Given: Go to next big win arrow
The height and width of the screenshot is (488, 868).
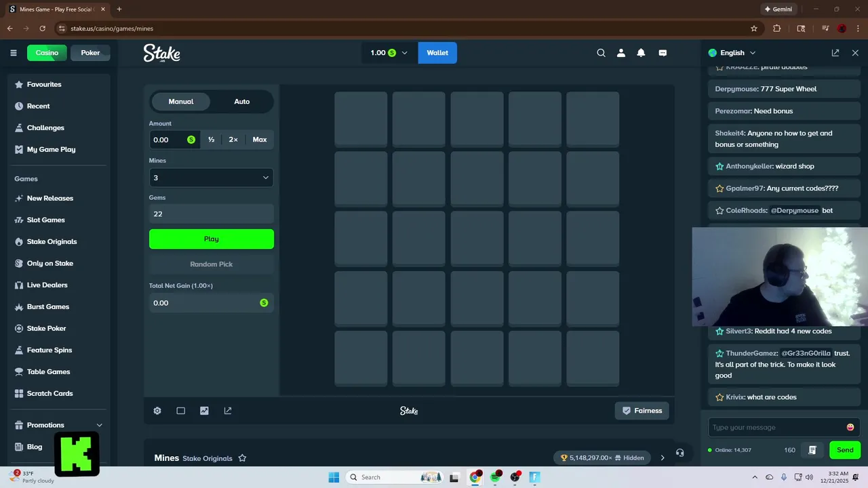Looking at the screenshot, I should pos(663,457).
